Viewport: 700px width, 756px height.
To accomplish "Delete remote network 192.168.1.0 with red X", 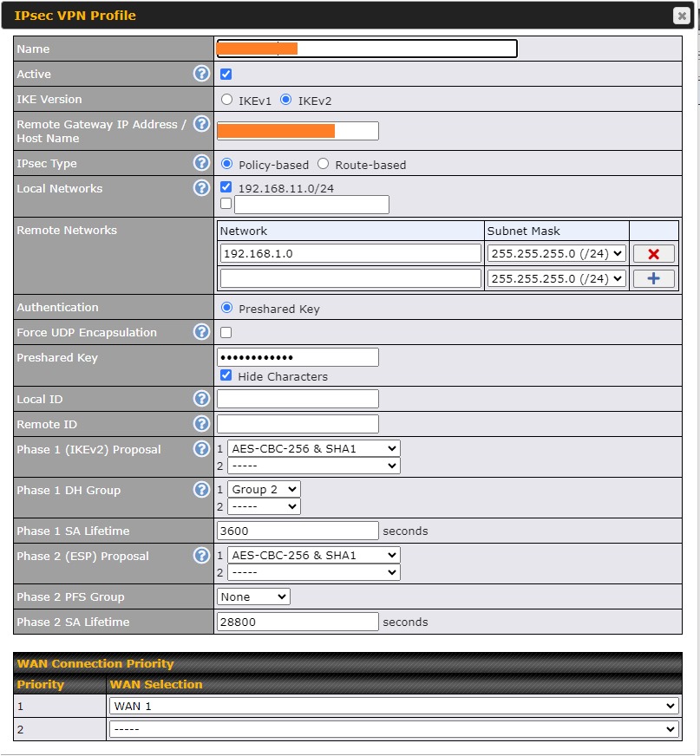I will (654, 254).
